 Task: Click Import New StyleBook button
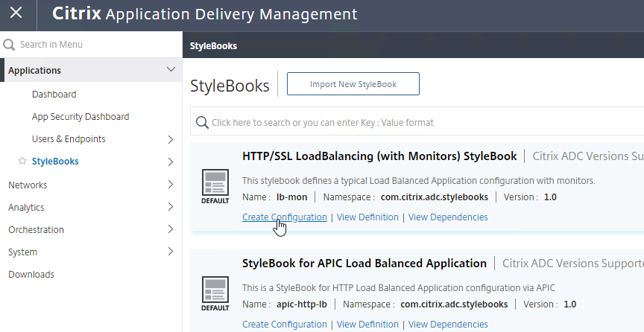click(x=353, y=83)
